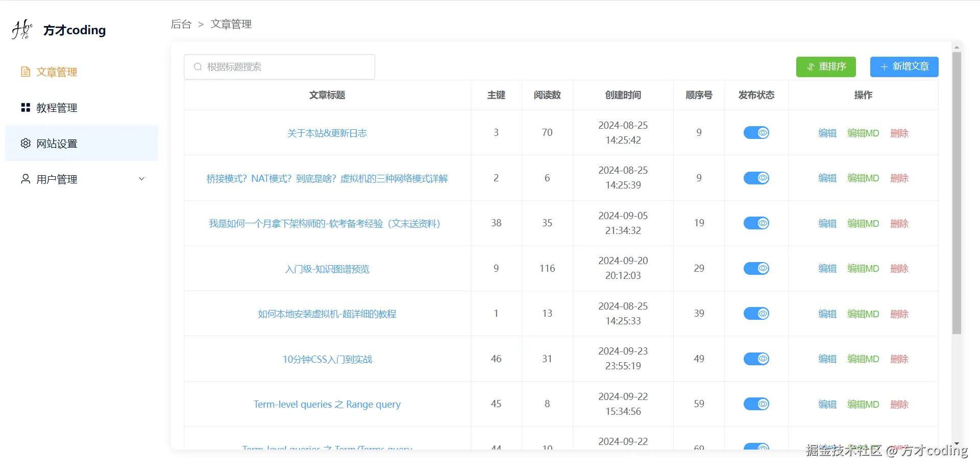This screenshot has height=471, width=980.
Task: Click the document icon beside 文章管理
Action: (26, 72)
